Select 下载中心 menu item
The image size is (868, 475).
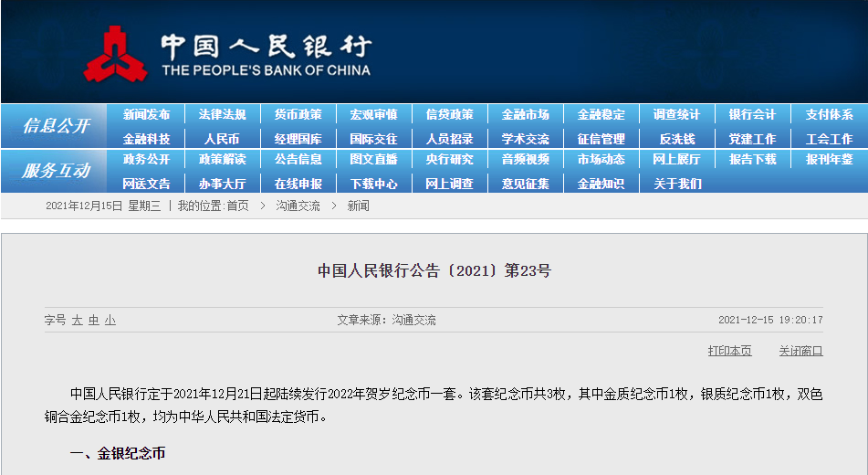coord(373,184)
